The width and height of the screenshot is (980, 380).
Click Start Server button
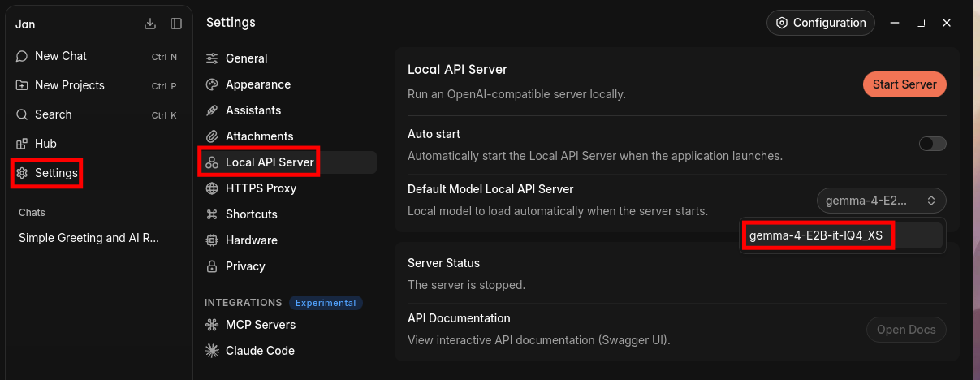(904, 84)
